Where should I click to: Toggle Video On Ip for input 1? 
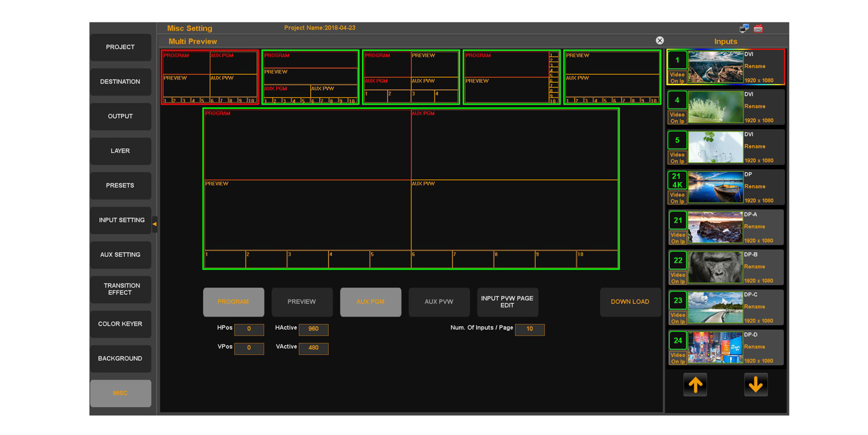pos(677,78)
